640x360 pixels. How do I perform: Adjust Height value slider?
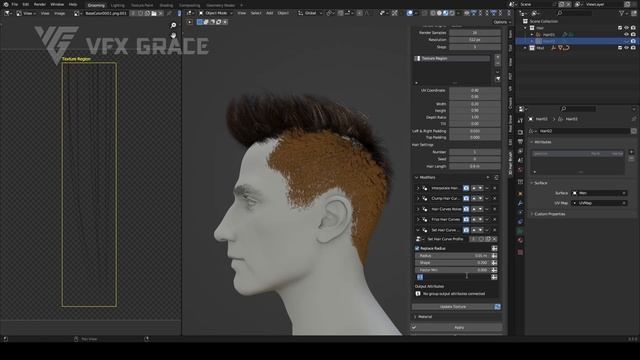coord(475,111)
